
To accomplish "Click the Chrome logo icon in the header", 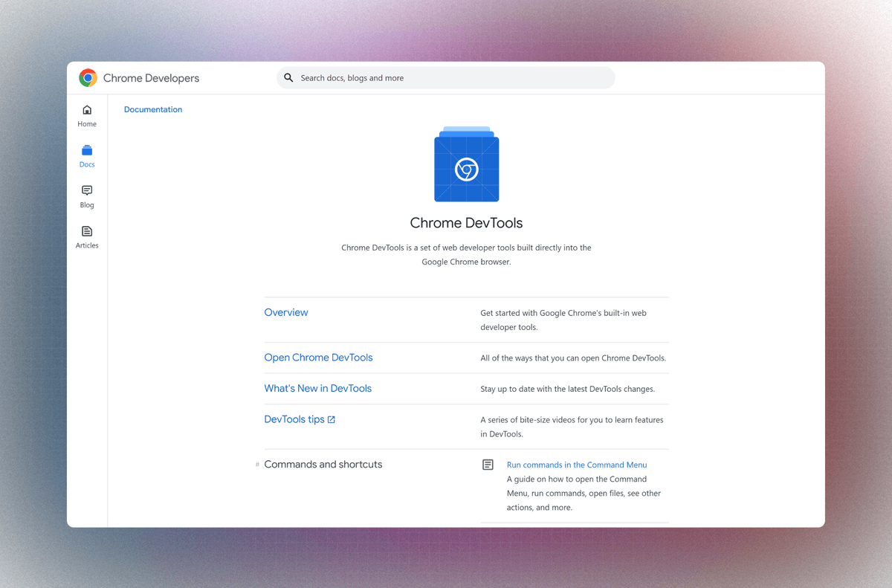I will (x=88, y=78).
